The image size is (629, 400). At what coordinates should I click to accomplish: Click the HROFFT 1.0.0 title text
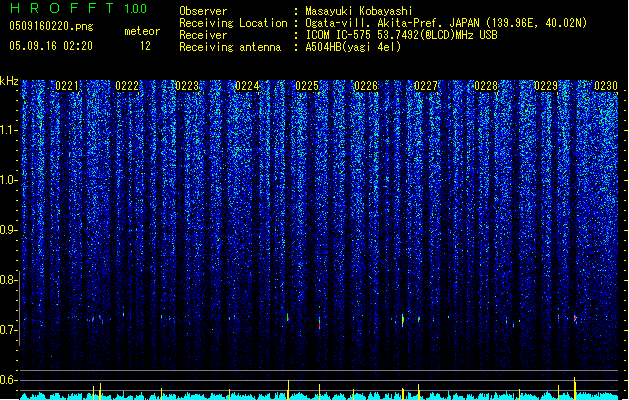pos(79,8)
